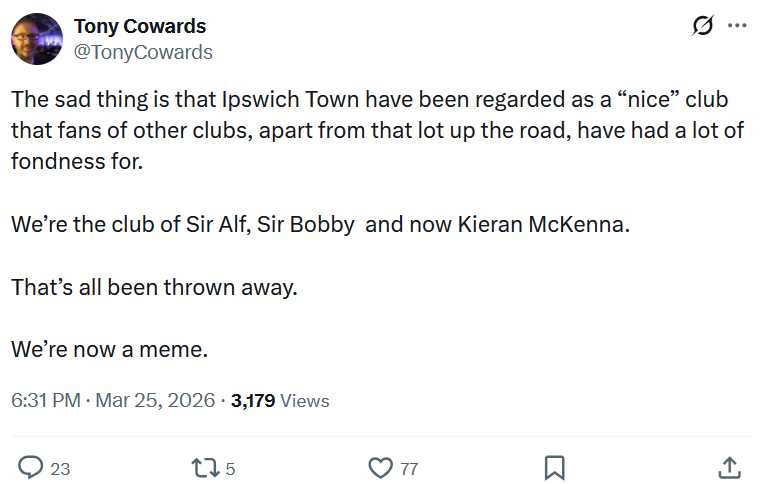Click the 77 likes count
This screenshot has width=761, height=484.
pyautogui.click(x=409, y=469)
